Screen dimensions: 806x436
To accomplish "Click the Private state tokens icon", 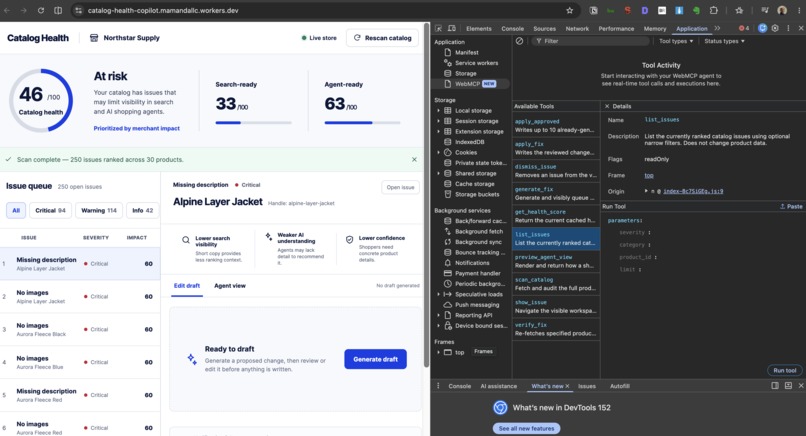I will (x=448, y=162).
